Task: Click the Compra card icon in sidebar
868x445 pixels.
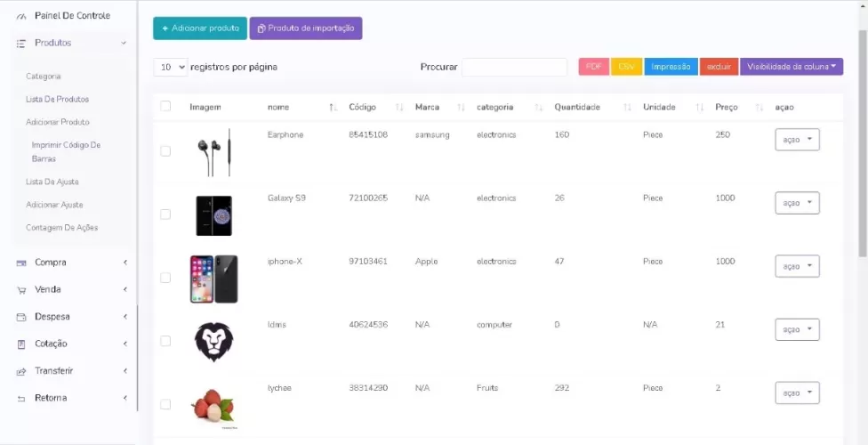Action: (x=21, y=263)
